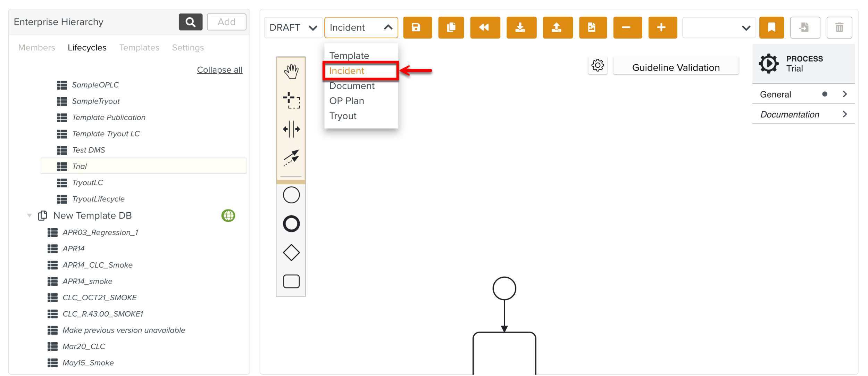868x376 pixels.
Task: Click the trash delete icon
Action: coord(839,27)
